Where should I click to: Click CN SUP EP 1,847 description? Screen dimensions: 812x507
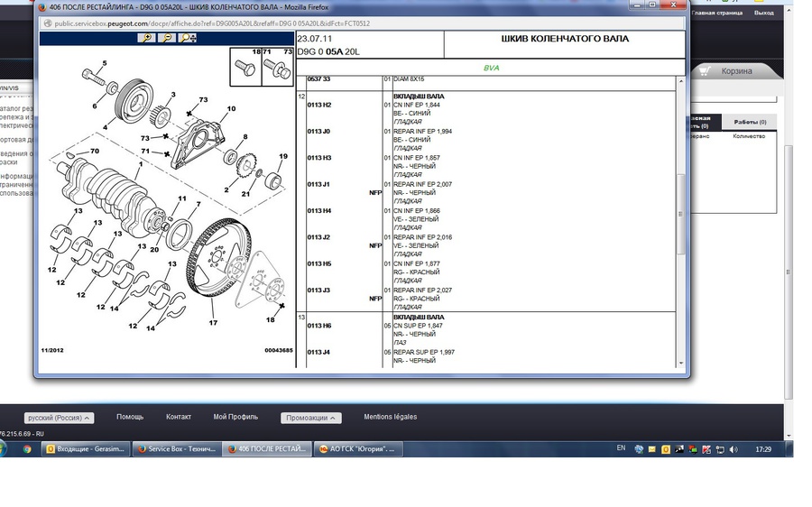tap(418, 326)
